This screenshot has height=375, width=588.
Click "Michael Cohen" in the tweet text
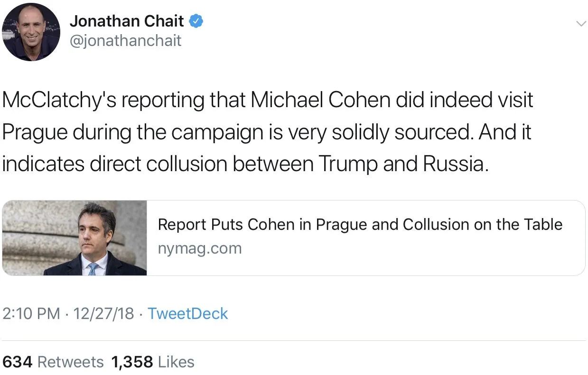(x=313, y=101)
